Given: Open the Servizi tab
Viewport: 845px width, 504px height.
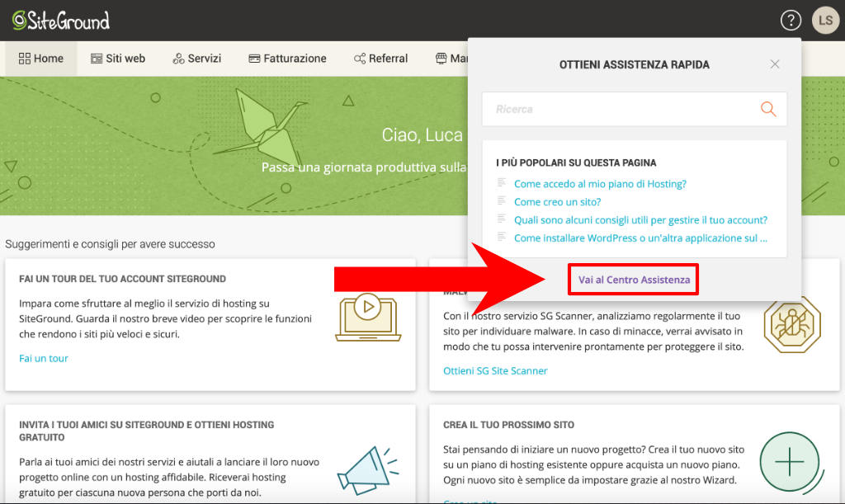Looking at the screenshot, I should [x=196, y=58].
